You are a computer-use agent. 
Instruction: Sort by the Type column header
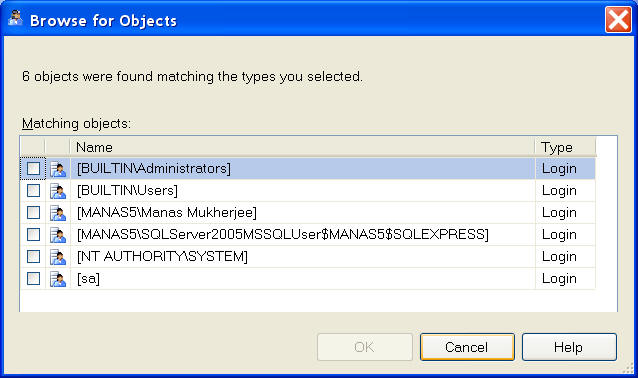(565, 147)
